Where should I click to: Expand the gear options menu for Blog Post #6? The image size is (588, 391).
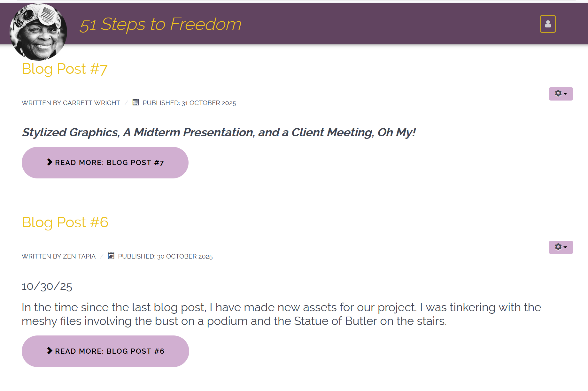point(561,247)
